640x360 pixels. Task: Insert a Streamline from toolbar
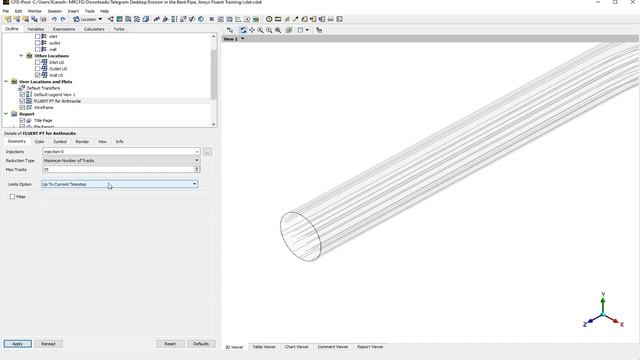click(x=128, y=19)
